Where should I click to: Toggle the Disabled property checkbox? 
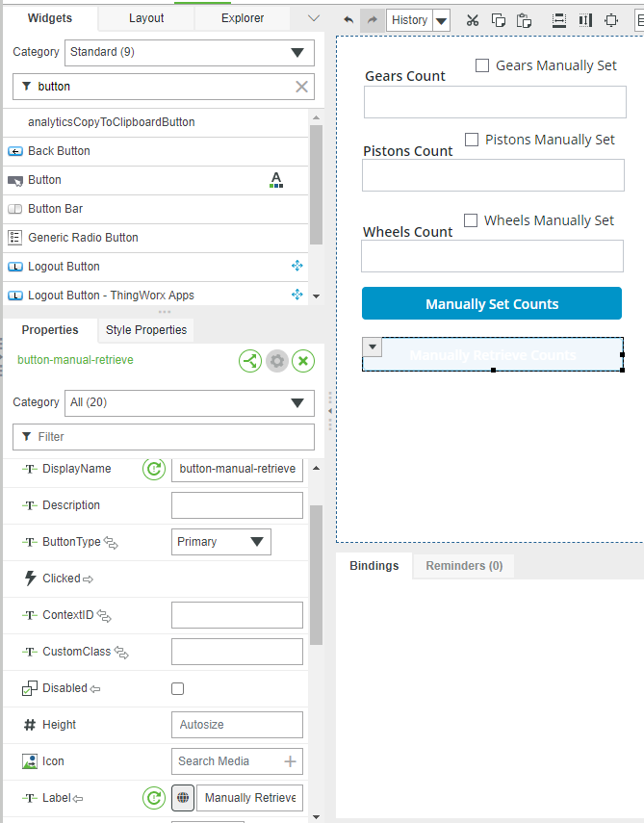177,688
